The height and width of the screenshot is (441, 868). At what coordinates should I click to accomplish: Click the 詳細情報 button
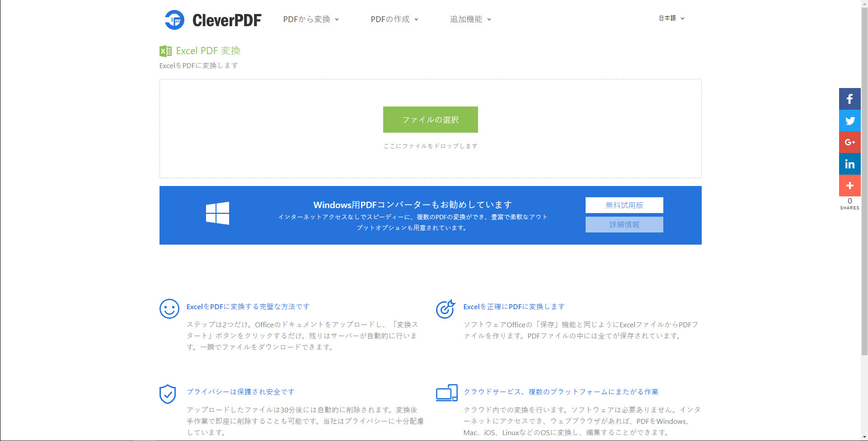pos(624,224)
